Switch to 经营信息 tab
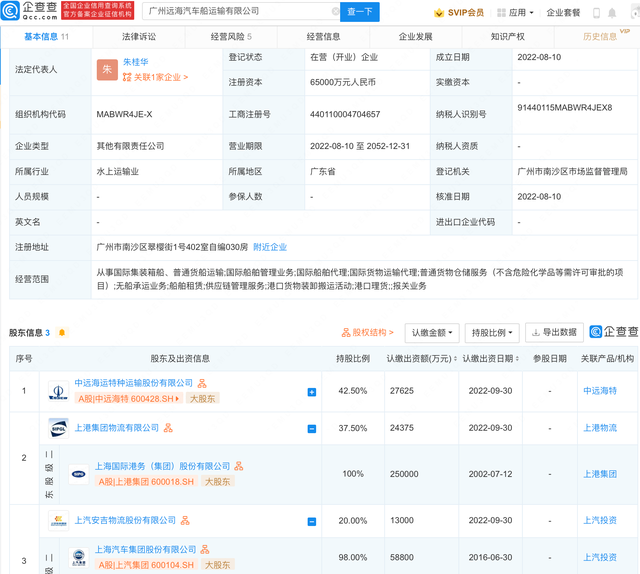640x574 pixels. [x=323, y=37]
